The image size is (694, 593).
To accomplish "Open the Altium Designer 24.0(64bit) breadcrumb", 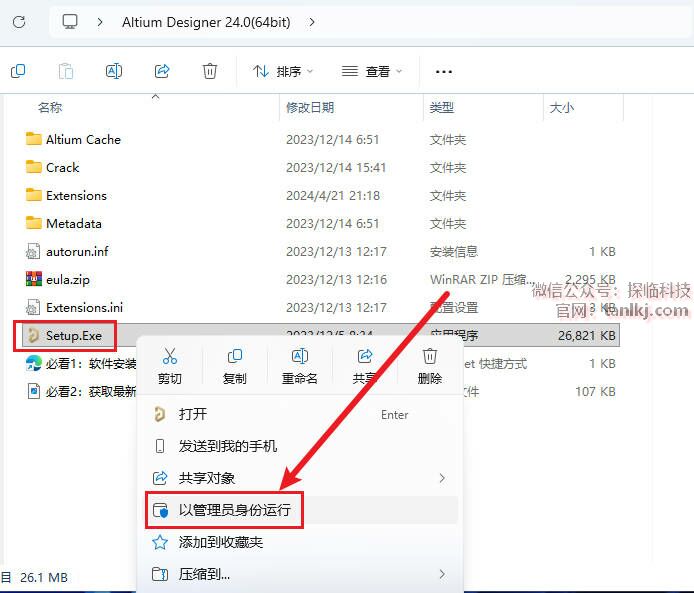I will [206, 22].
